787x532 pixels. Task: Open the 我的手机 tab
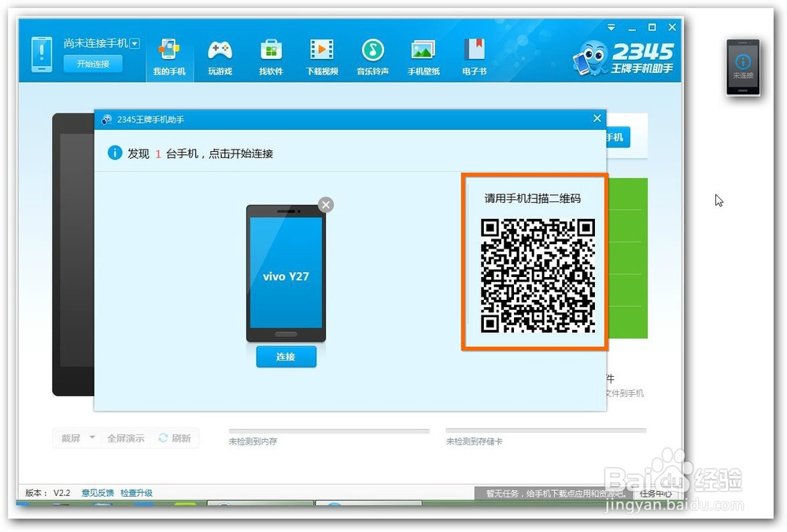[x=169, y=57]
